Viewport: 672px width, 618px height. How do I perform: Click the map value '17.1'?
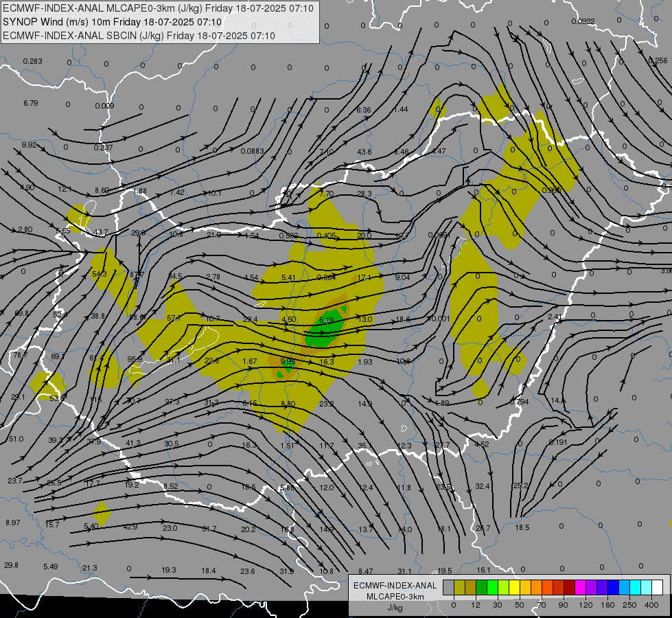click(364, 277)
